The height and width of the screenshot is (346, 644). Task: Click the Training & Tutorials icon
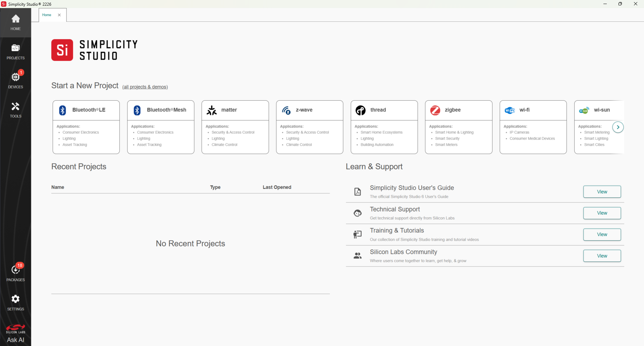[358, 234]
